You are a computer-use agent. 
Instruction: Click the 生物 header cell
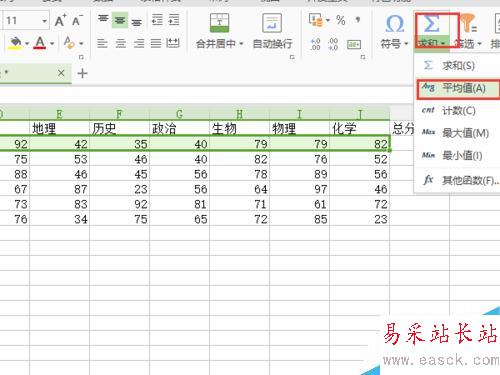pos(239,129)
